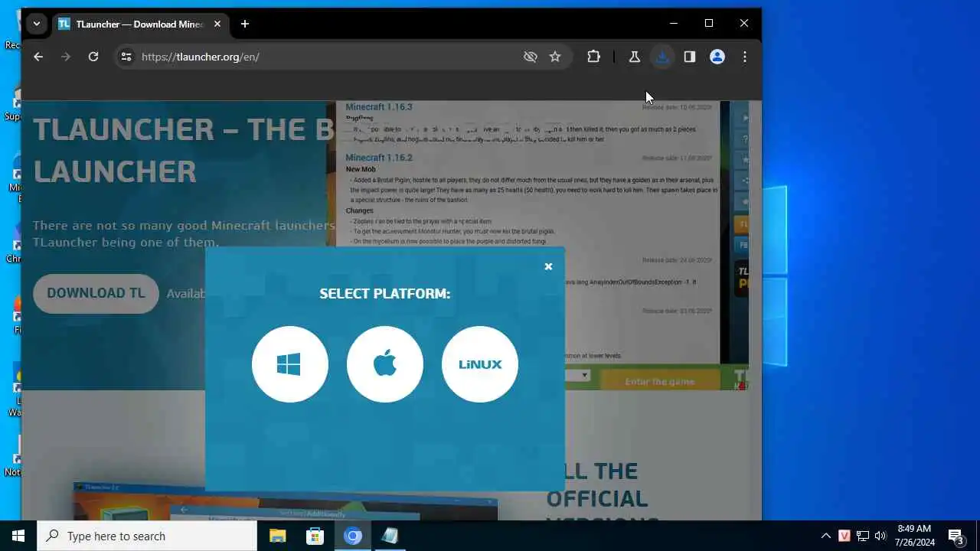Open Chrome profile avatar
980x551 pixels.
(x=717, y=57)
